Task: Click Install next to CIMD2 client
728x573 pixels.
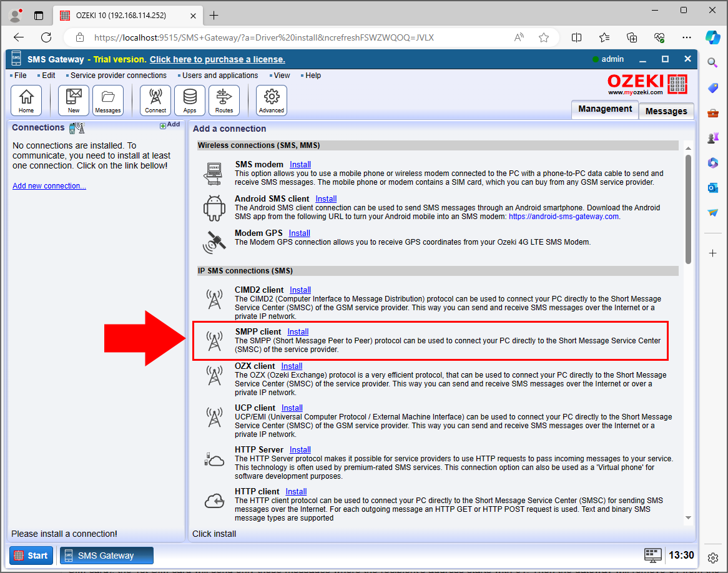Action: 300,290
